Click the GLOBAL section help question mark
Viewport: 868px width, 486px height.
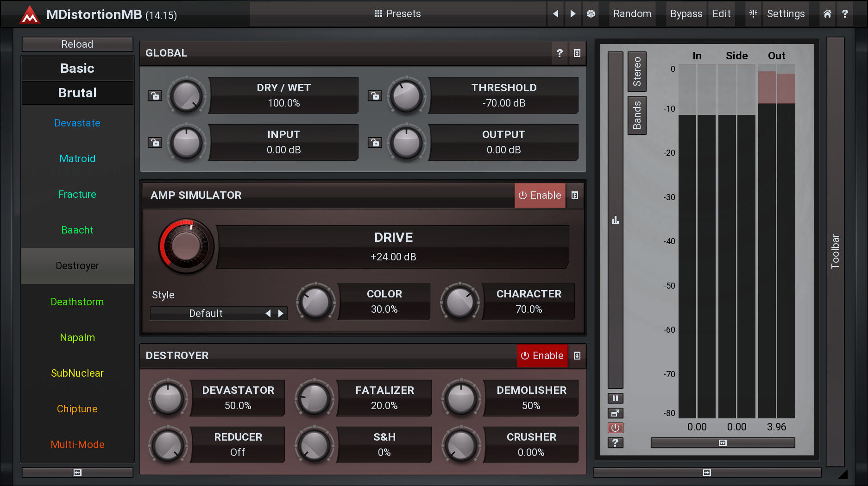(560, 53)
